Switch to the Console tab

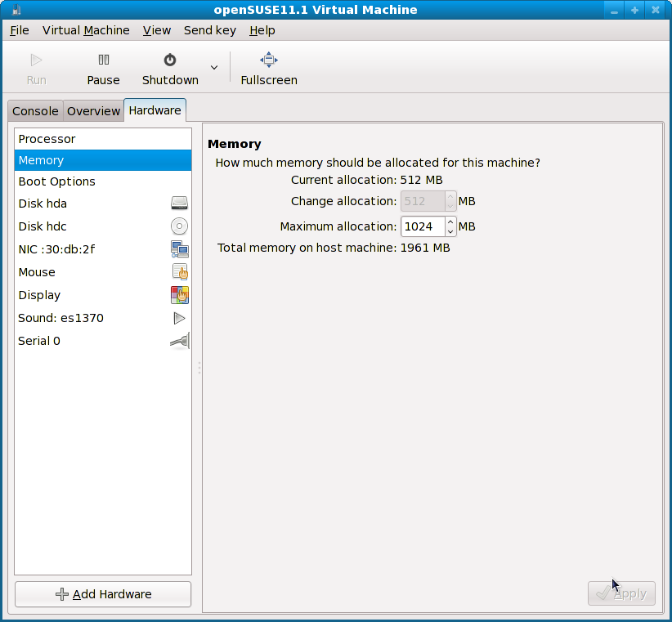click(x=35, y=111)
